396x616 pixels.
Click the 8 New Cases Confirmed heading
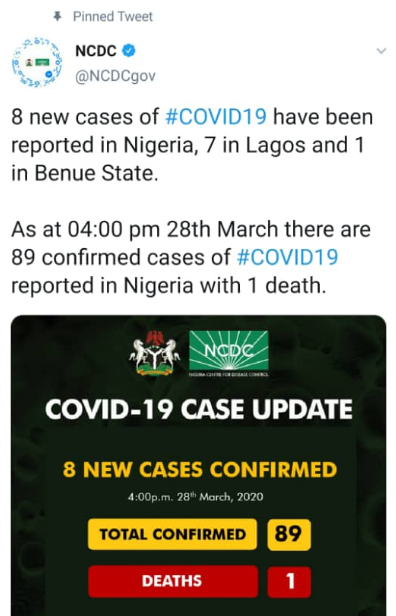pos(200,469)
